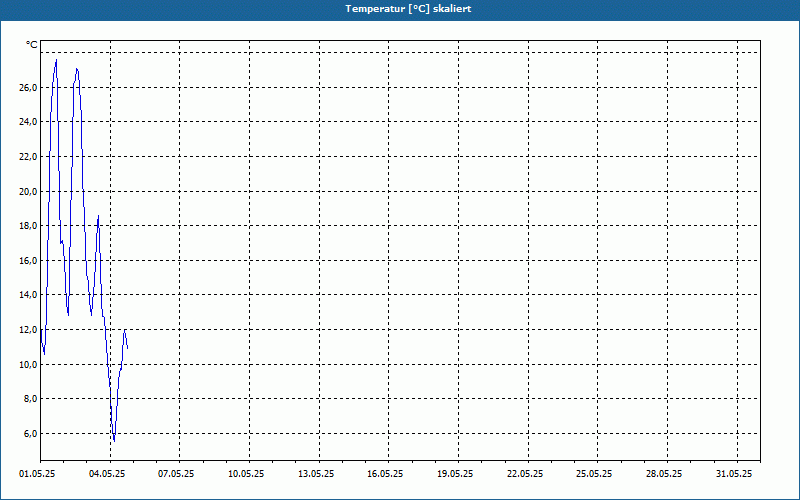Click the 16.05.25 date label
Screen dimensions: 800x500
[385, 474]
